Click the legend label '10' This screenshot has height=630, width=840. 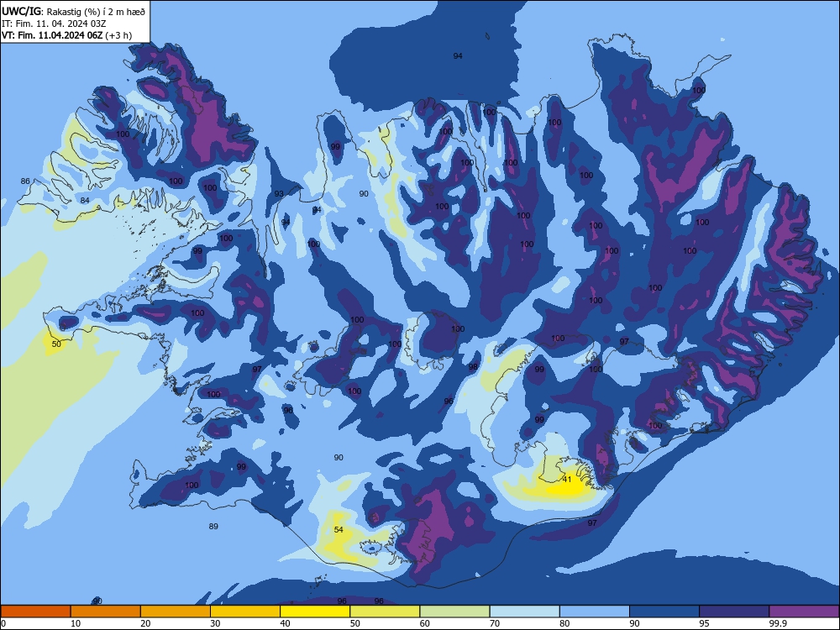pyautogui.click(x=76, y=623)
